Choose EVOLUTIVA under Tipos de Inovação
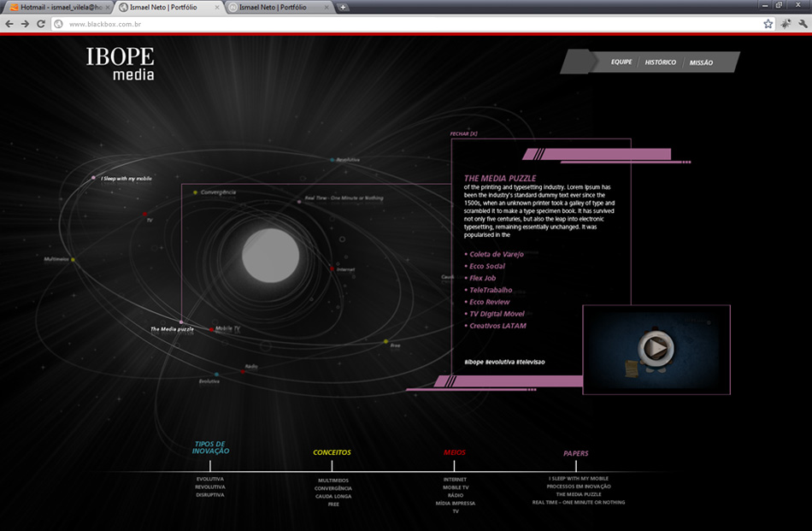The width and height of the screenshot is (812, 531). click(x=210, y=479)
